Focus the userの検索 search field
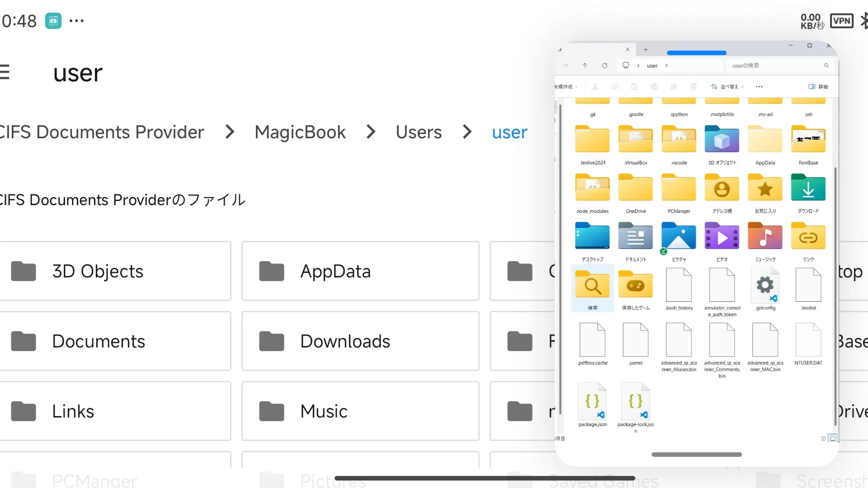 [780, 66]
